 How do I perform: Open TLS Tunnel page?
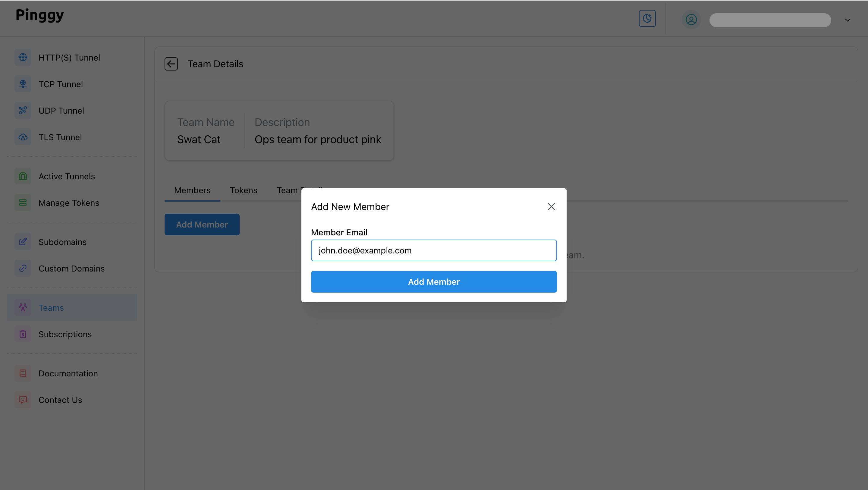(72, 137)
